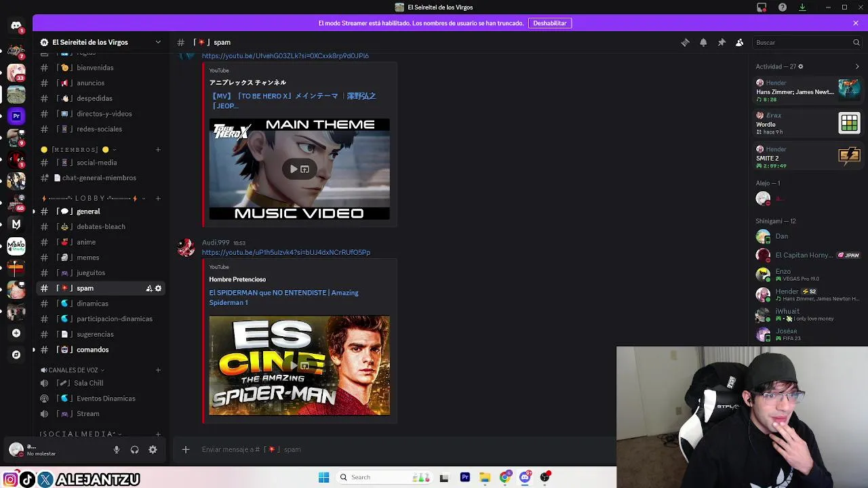Join the Sala Chill voice channel
Viewport: 868px width, 488px height.
point(100,383)
